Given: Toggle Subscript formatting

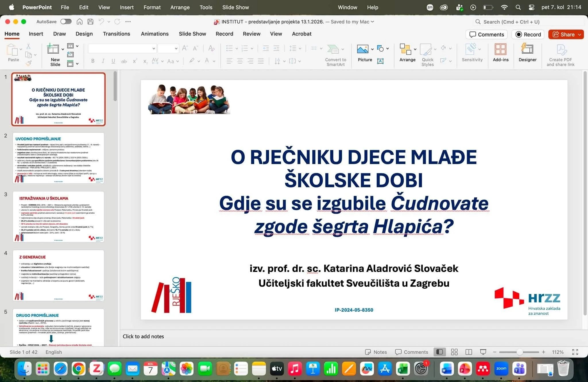Looking at the screenshot, I should pos(146,61).
